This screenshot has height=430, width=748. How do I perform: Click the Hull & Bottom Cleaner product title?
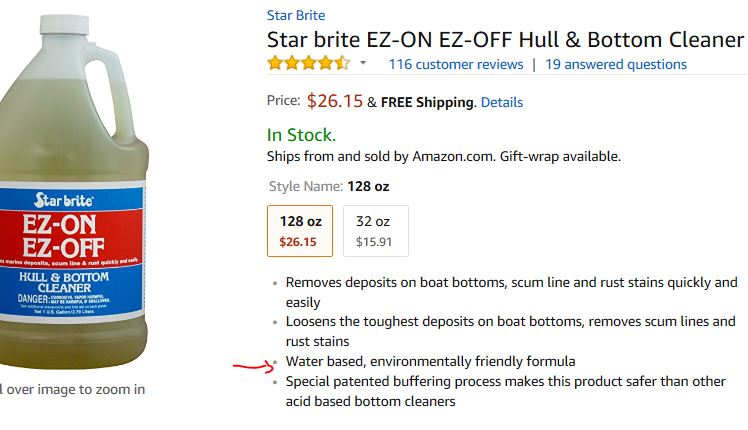pos(505,40)
